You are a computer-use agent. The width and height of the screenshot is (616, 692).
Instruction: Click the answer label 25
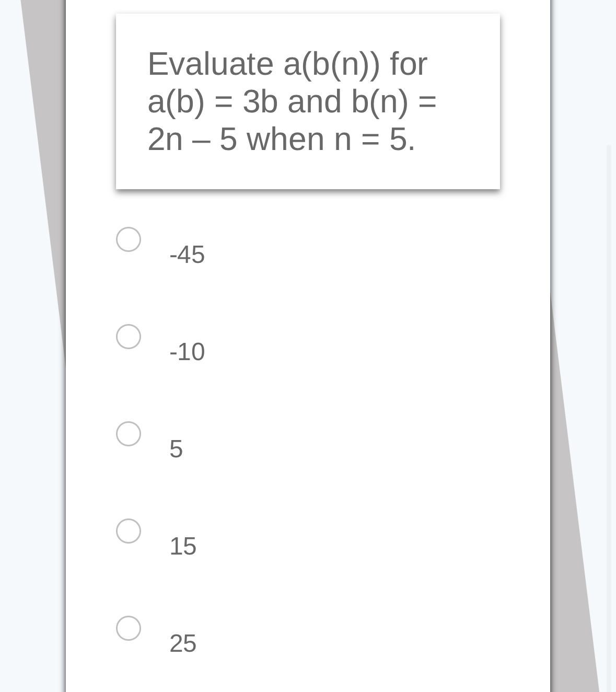pyautogui.click(x=183, y=644)
